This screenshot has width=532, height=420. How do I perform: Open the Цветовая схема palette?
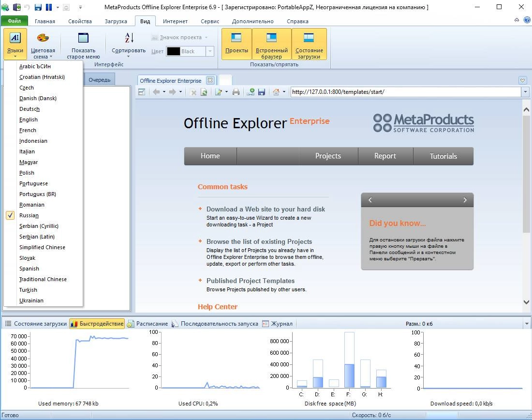(43, 44)
